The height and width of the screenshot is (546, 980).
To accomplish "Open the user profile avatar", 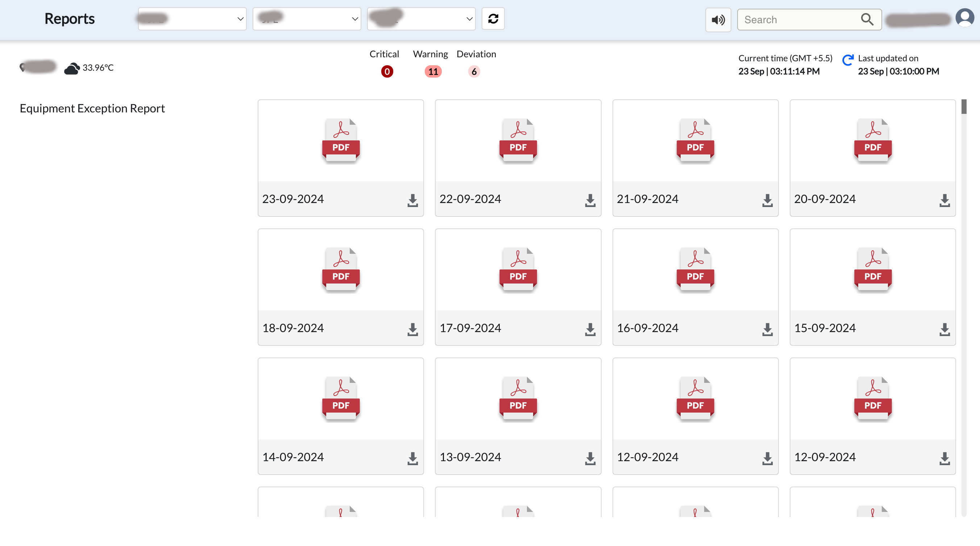I will (x=964, y=18).
